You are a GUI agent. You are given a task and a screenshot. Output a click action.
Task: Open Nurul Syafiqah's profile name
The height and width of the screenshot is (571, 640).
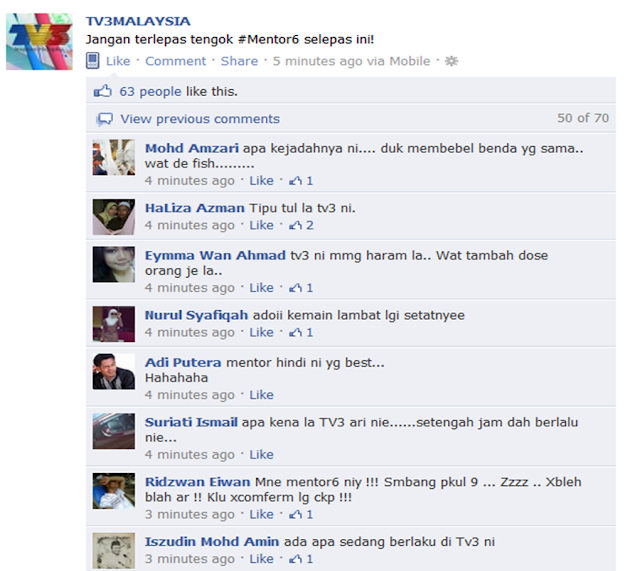[196, 315]
